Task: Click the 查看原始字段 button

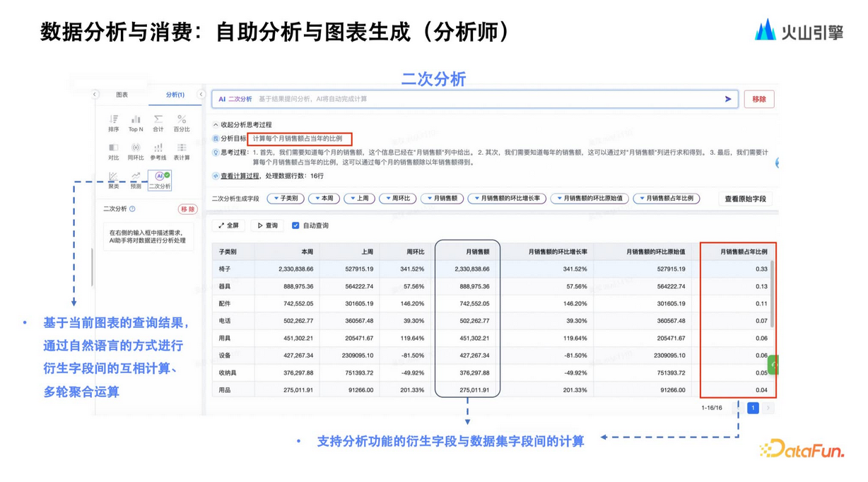Action: pos(745,199)
